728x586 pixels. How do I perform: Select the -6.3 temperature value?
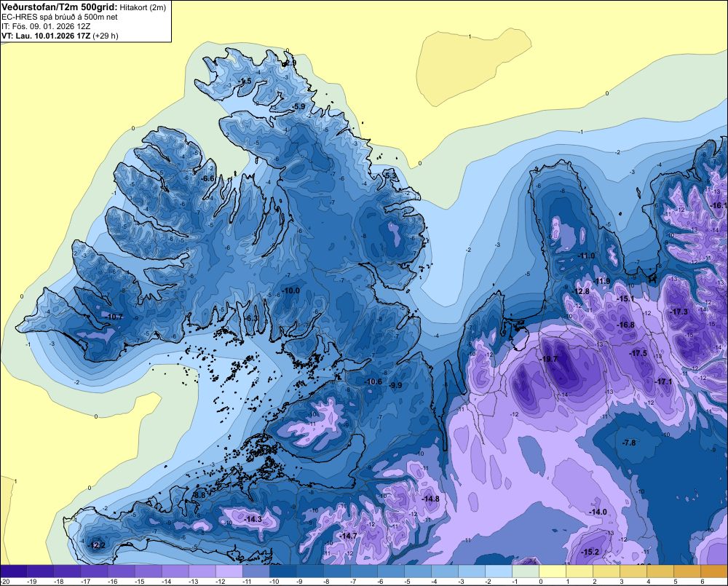pyautogui.click(x=250, y=318)
